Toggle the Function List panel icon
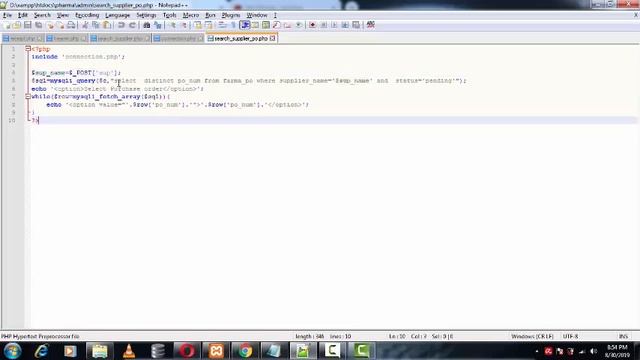Viewport: 640px width, 360px height. coord(276,25)
